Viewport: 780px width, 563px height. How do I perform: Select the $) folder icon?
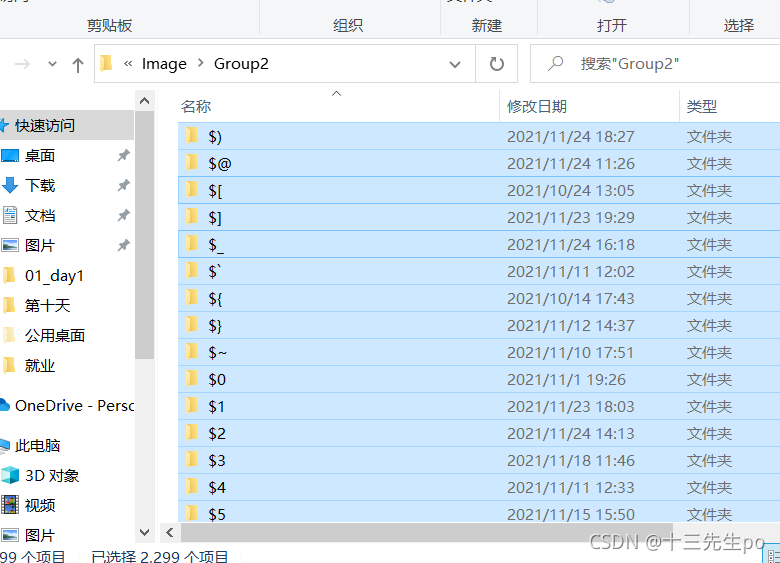(192, 136)
